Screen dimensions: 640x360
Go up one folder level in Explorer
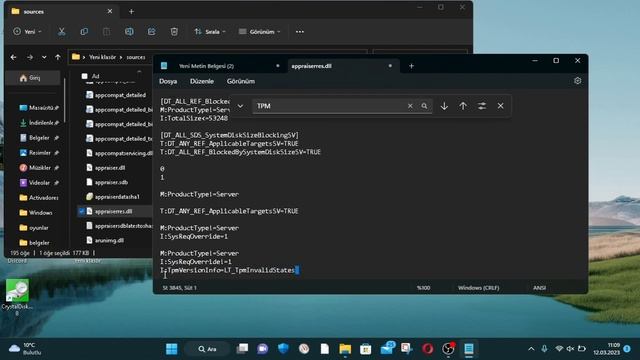[x=58, y=57]
